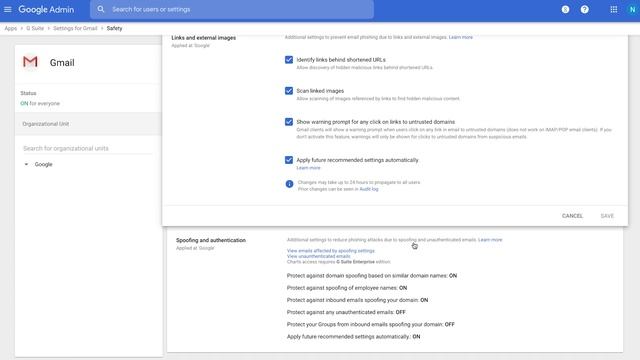Focus the Search for users or settings field
640x360 pixels.
pos(232,9)
